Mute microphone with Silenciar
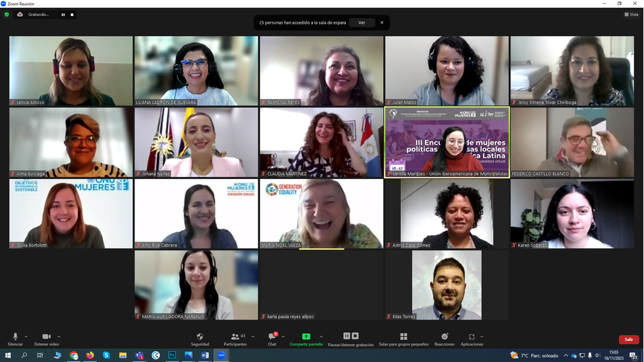Image resolution: width=644 pixels, height=362 pixels. click(x=15, y=339)
